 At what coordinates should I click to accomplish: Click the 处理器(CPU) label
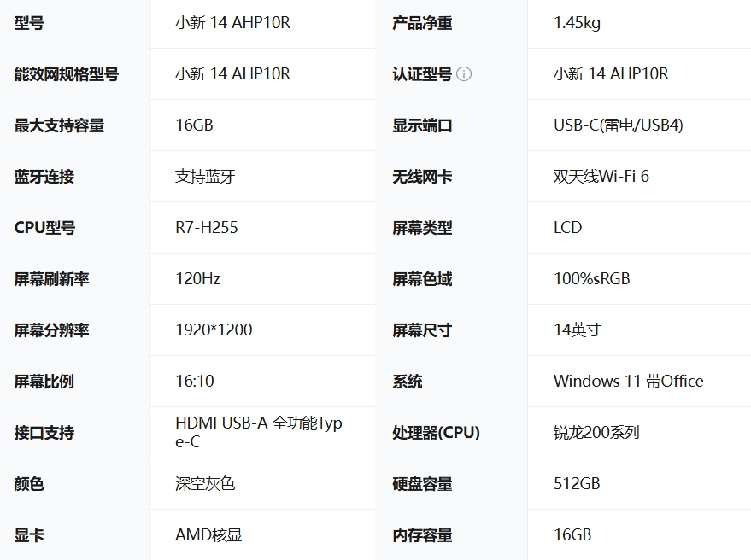point(436,433)
